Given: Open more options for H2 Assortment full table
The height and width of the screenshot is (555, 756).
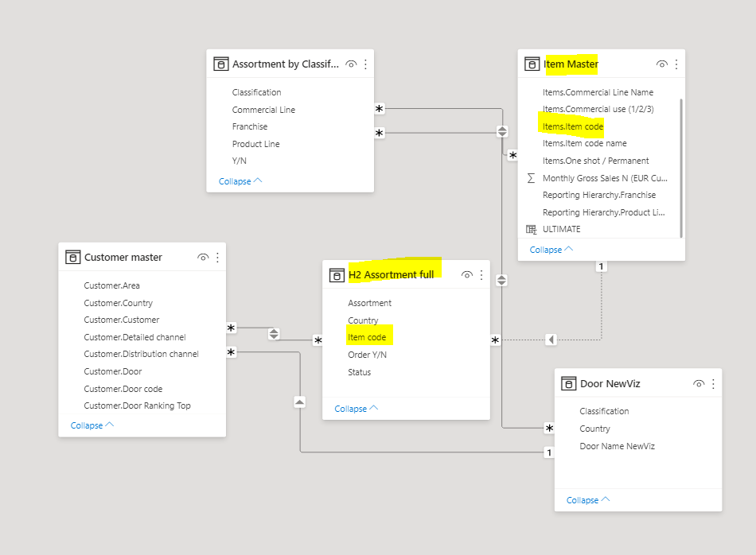Looking at the screenshot, I should [481, 275].
